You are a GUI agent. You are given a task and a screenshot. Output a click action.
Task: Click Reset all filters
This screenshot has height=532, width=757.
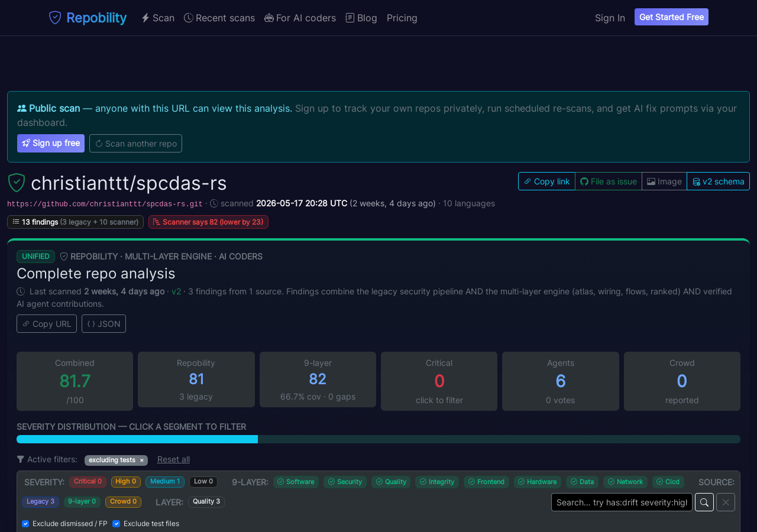point(173,459)
